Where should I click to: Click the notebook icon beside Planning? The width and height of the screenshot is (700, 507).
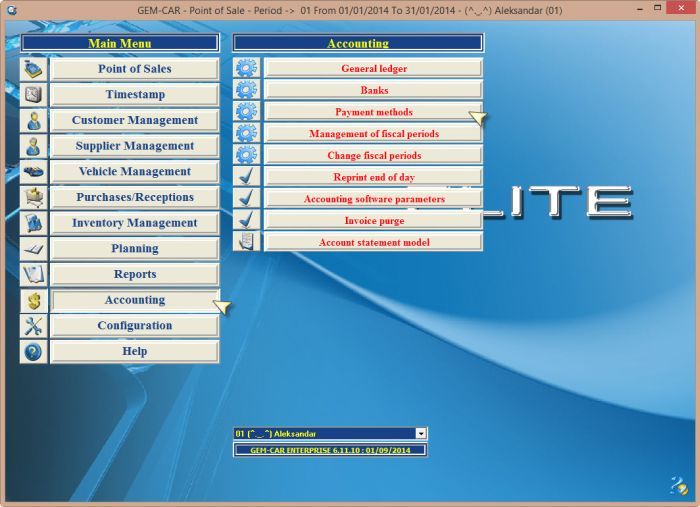coord(33,249)
